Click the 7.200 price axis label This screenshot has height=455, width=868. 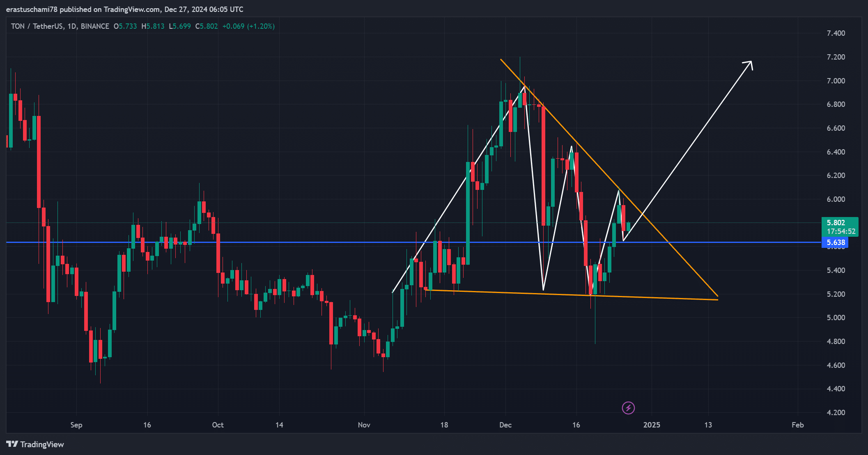pos(836,57)
